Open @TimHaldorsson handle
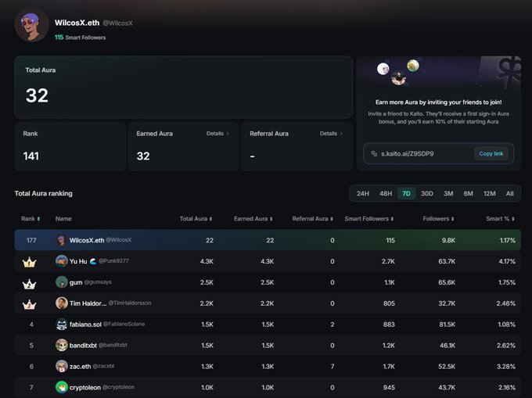Viewport: 532px width, 398px height. coord(130,303)
